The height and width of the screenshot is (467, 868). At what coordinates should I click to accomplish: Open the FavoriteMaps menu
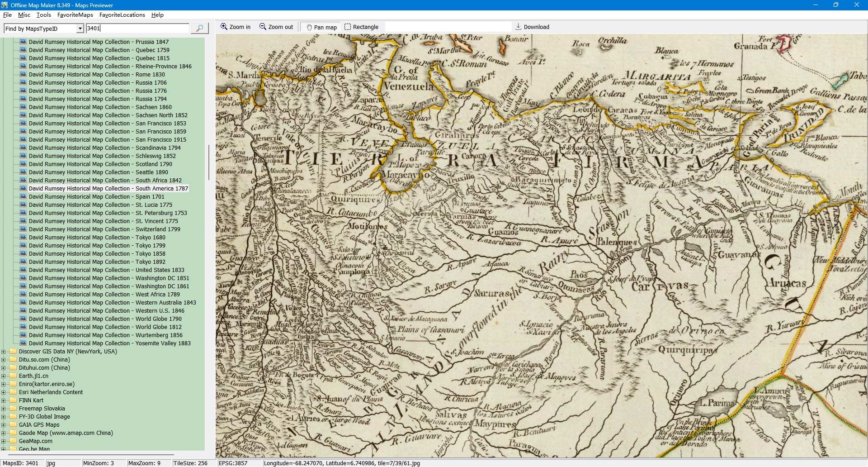(75, 15)
